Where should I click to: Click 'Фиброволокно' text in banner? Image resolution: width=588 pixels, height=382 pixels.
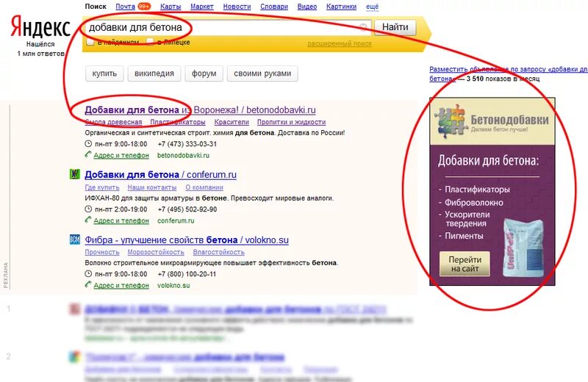coord(474,203)
